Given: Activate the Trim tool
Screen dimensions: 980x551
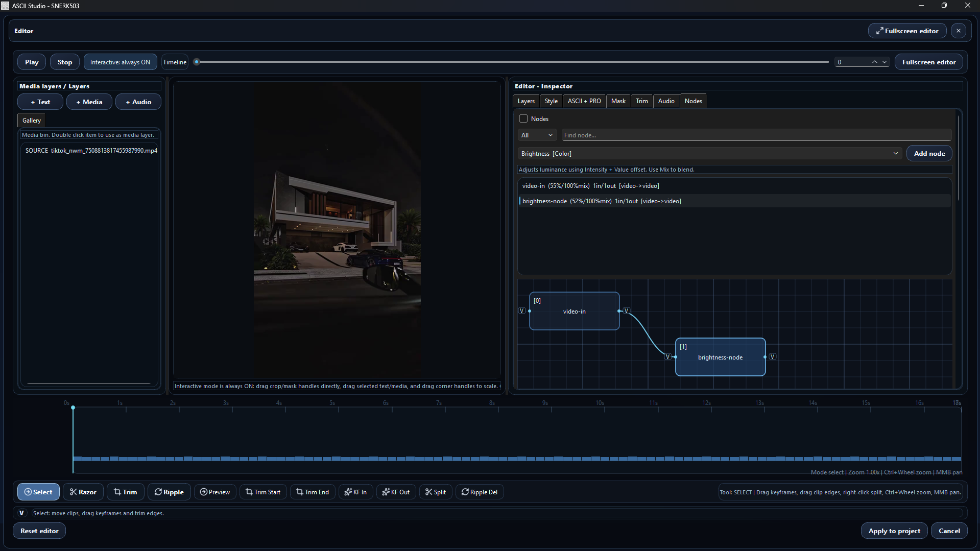Looking at the screenshot, I should [x=125, y=491].
